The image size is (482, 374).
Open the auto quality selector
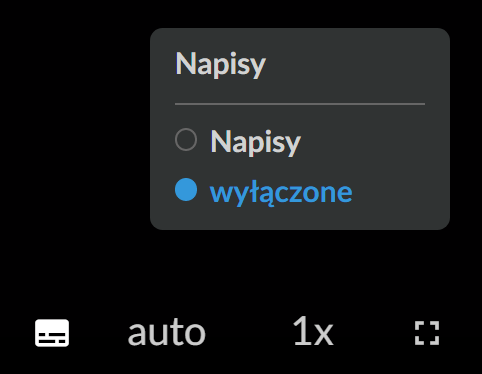(166, 333)
